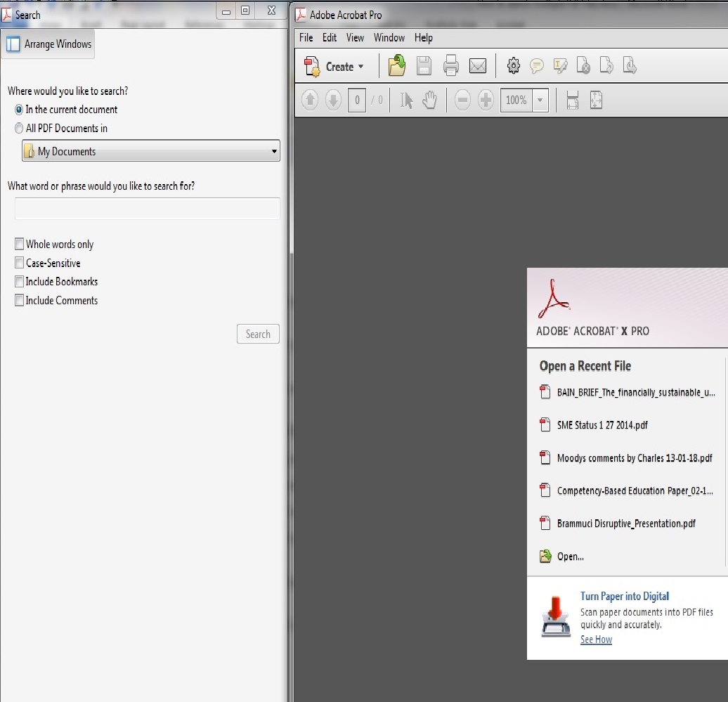The height and width of the screenshot is (702, 728).
Task: Toggle Include Bookmarks checkbox
Action: point(19,281)
